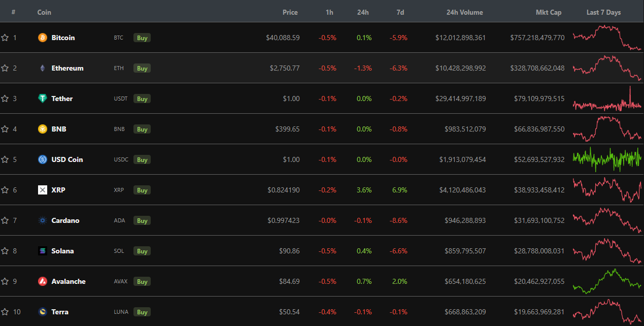Open the BNB name link
Screen dimensions: 644x326
(59, 129)
